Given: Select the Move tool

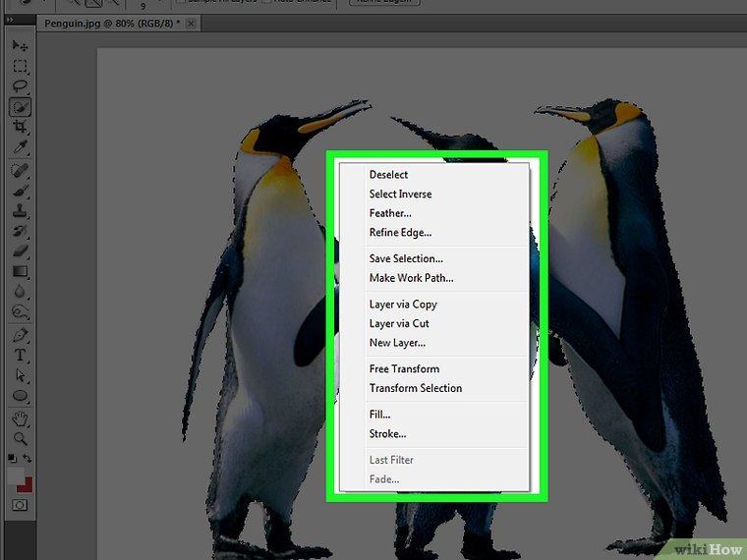Looking at the screenshot, I should click(20, 46).
